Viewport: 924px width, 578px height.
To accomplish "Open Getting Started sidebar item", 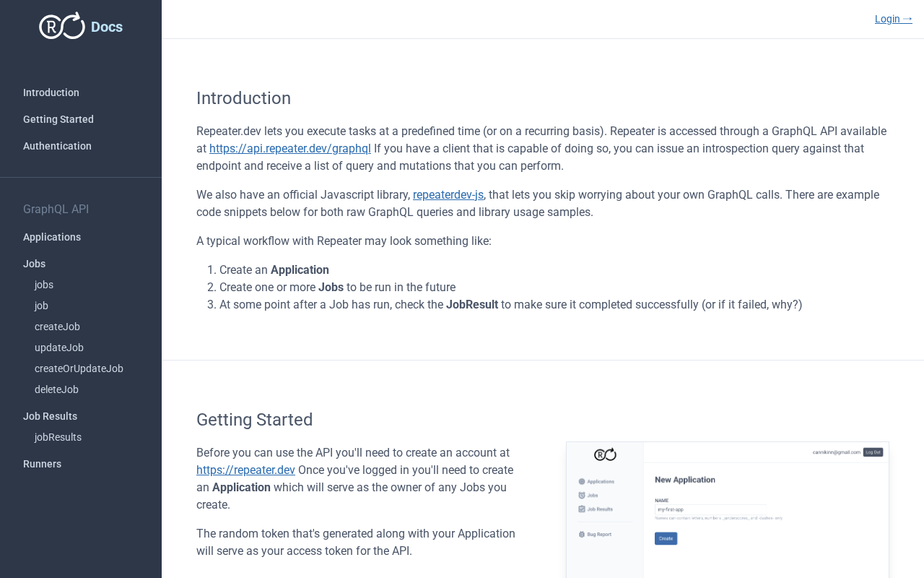I will (x=58, y=119).
